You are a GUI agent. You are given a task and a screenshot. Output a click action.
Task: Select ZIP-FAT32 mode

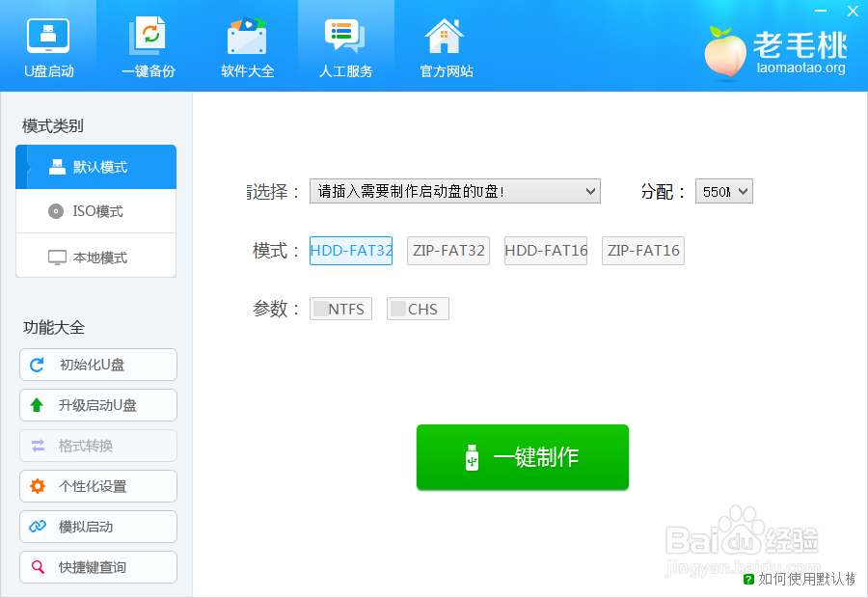(448, 250)
